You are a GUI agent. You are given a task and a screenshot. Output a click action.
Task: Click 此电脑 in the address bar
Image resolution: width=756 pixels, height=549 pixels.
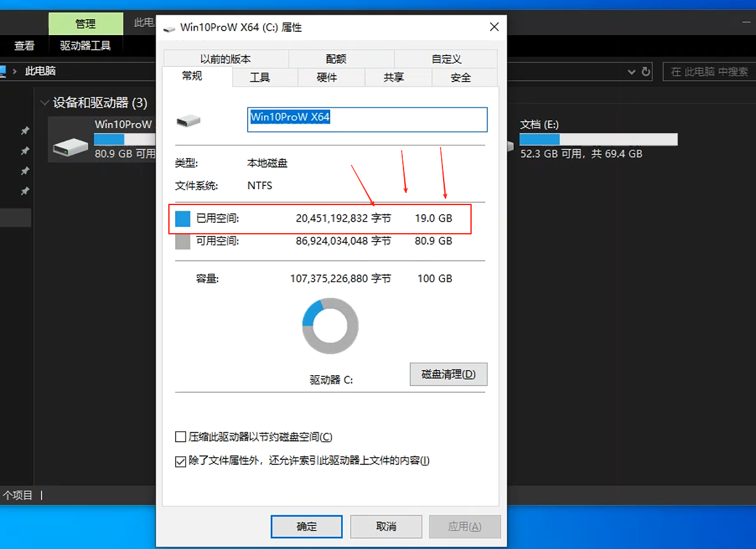point(41,71)
